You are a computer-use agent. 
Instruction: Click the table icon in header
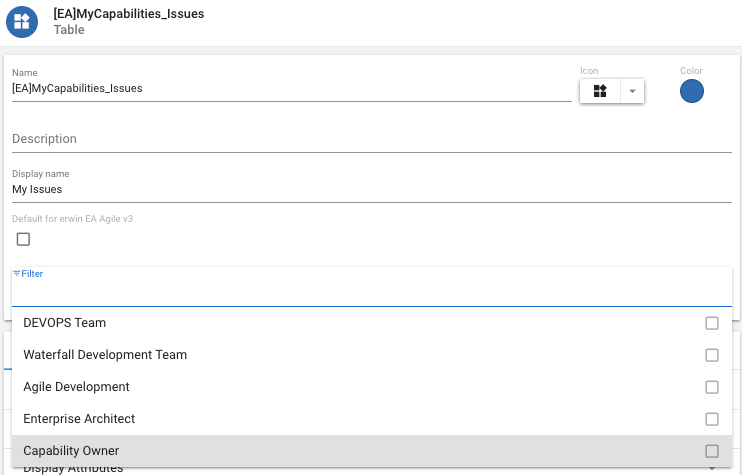tap(22, 21)
